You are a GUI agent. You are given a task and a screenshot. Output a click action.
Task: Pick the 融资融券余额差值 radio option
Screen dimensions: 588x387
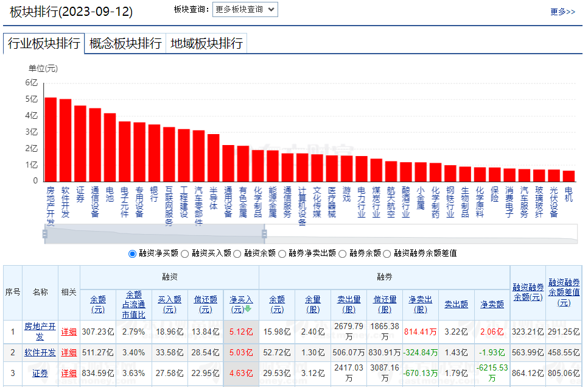coord(387,254)
